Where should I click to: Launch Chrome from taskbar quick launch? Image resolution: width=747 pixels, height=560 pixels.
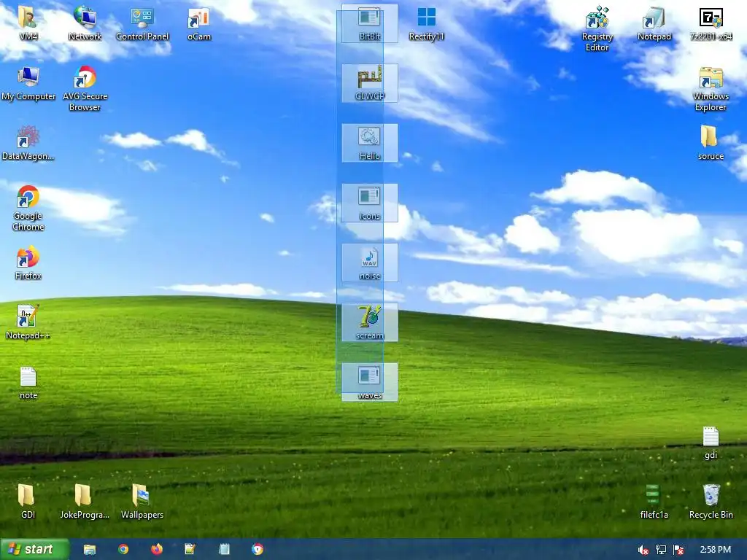(123, 550)
